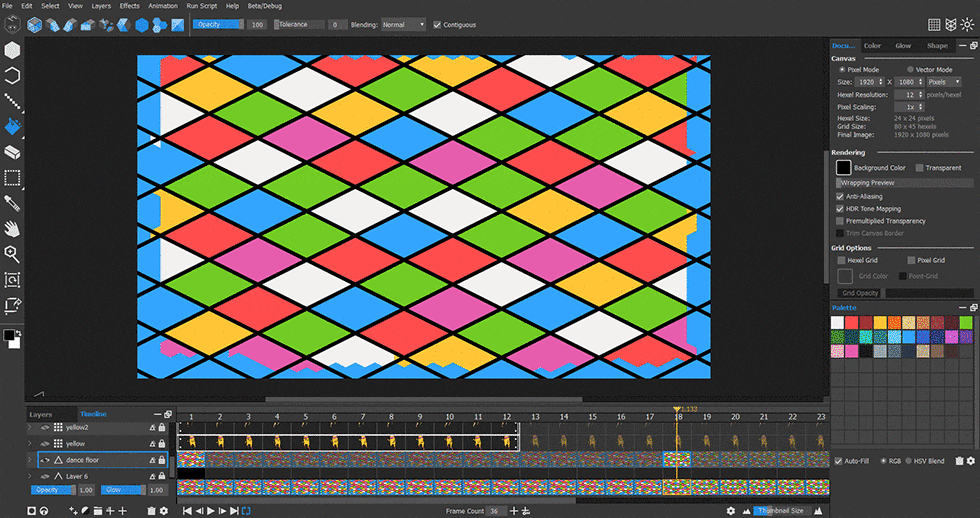This screenshot has width=980, height=518.
Task: Toggle the Contiguous checkbox
Action: point(436,24)
